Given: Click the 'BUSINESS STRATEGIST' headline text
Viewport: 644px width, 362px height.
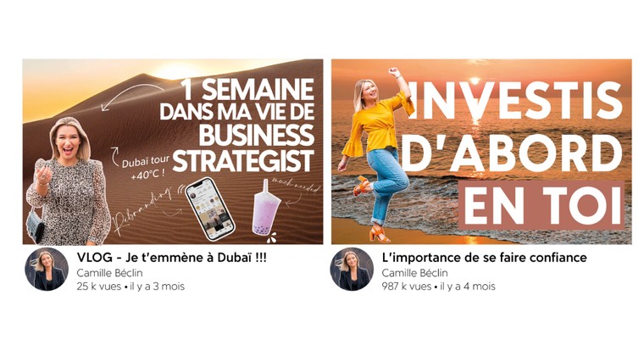Looking at the screenshot, I should point(244,148).
